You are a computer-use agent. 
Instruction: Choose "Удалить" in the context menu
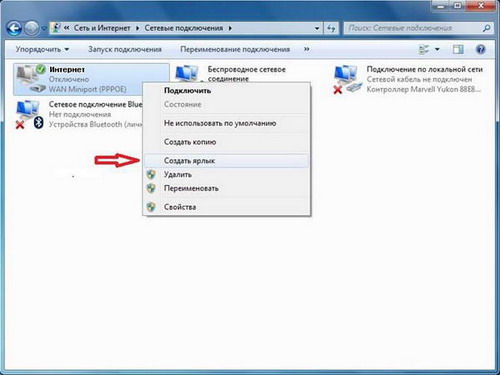(x=227, y=174)
